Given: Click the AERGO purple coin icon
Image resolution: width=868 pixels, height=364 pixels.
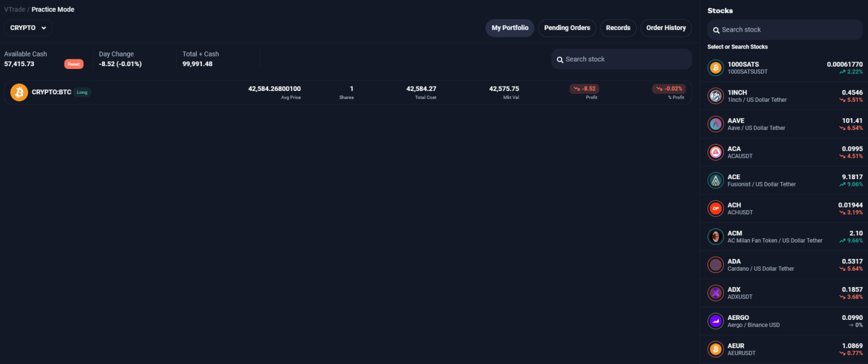Looking at the screenshot, I should 715,320.
